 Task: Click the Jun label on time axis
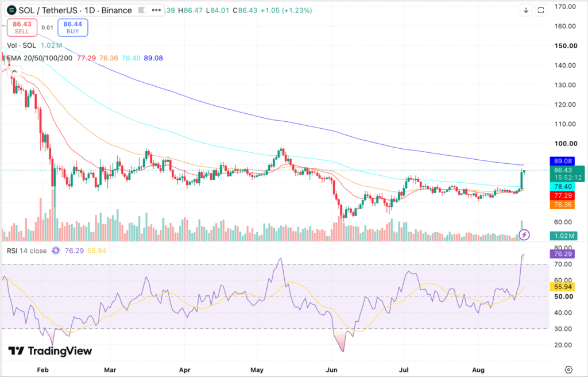(x=331, y=370)
